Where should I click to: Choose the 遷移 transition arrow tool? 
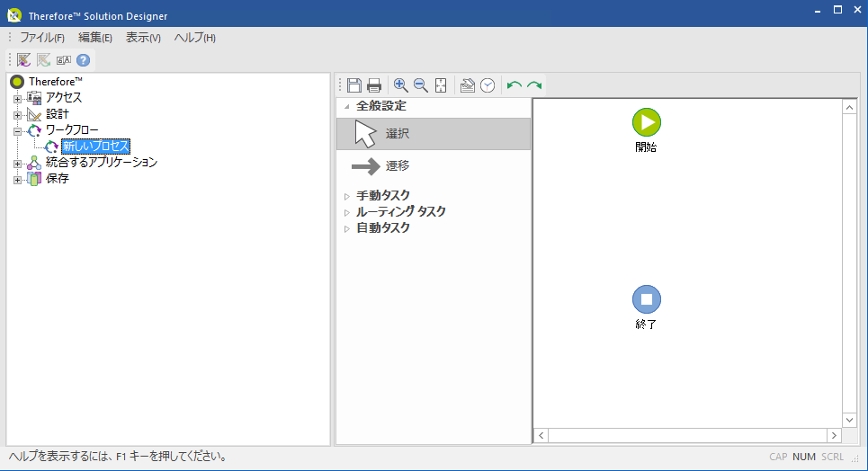434,166
